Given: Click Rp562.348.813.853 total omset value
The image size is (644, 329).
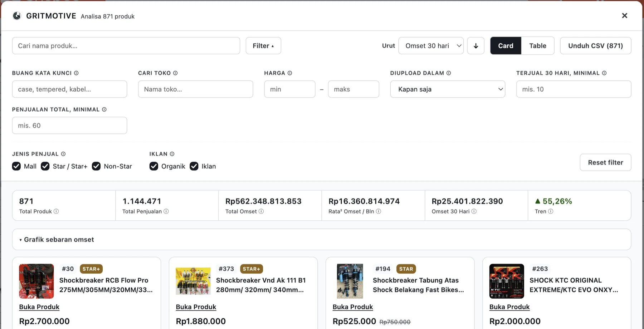Looking at the screenshot, I should [263, 201].
